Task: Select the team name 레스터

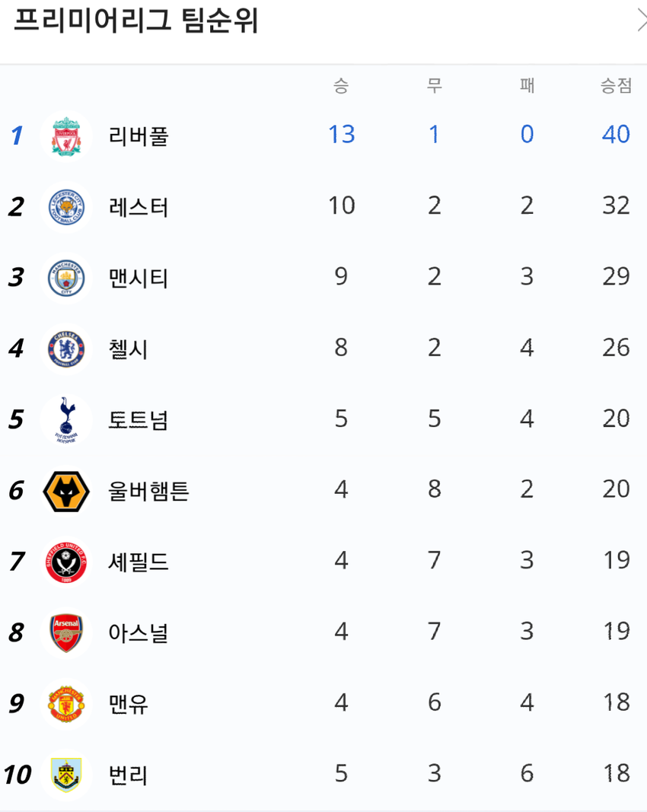Action: 139,207
